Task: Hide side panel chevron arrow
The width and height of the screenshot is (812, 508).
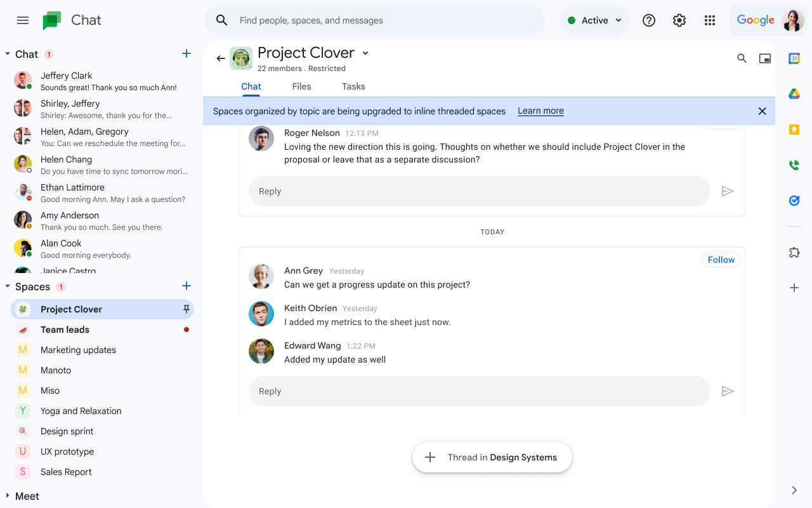Action: (794, 490)
